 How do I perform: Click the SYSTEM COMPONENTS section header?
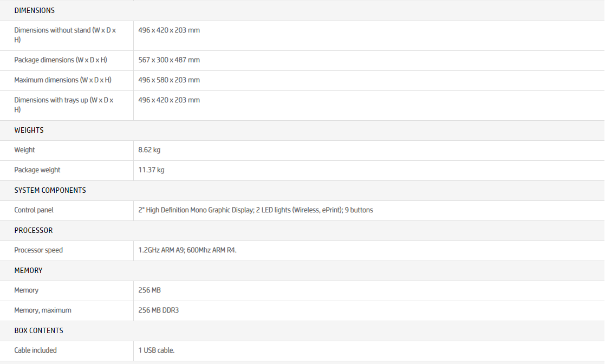click(50, 190)
